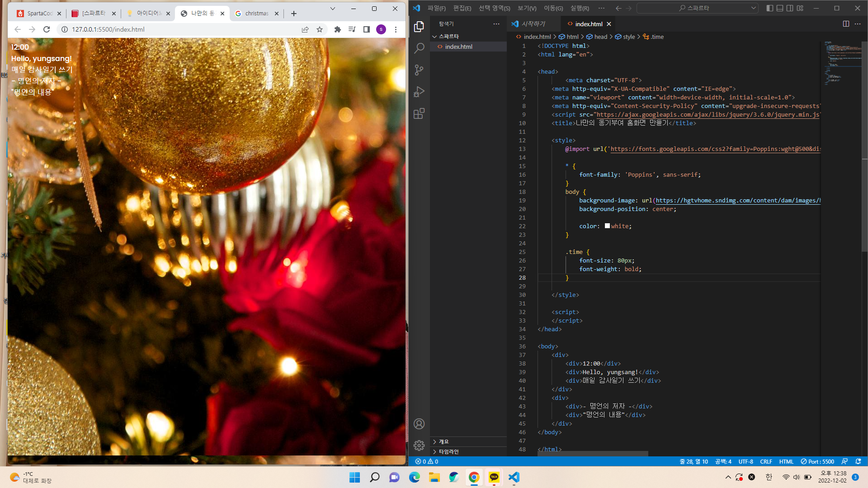This screenshot has width=868, height=488.
Task: Select index.html in the Explorer tree
Action: 468,47
